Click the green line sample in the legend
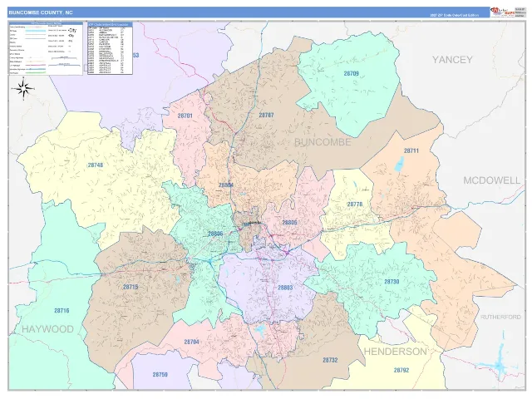This screenshot has width=532, height=399. (x=35, y=73)
